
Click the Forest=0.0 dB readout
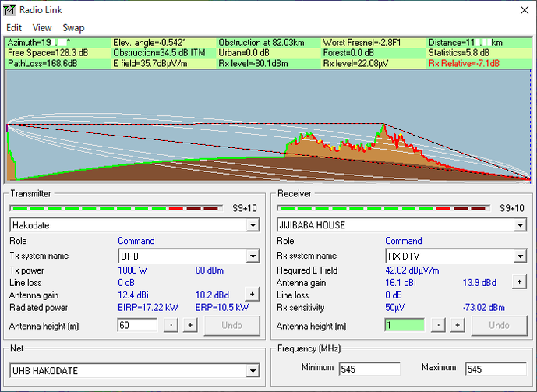point(348,53)
